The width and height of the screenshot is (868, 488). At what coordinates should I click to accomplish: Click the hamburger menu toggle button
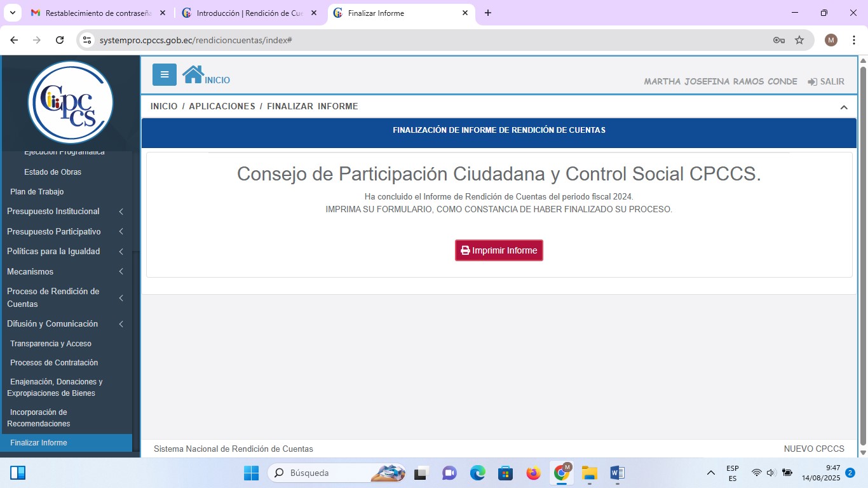[x=165, y=75]
